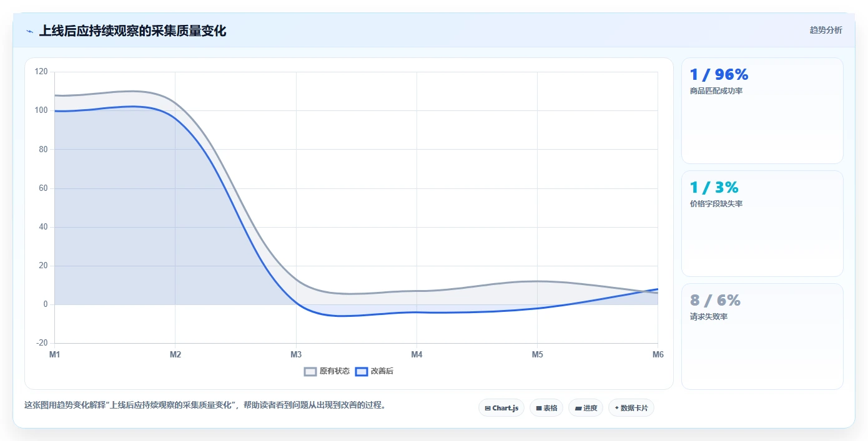Open the 请求失败率 card

762,336
